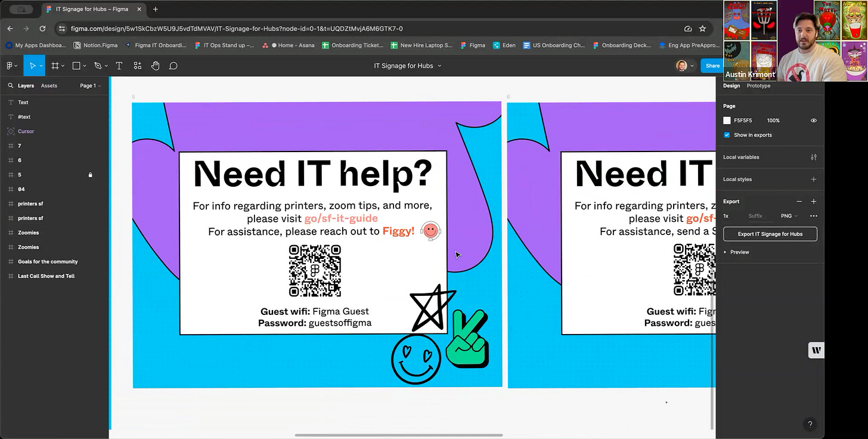
Task: Click Export IT Signage for Hubs button
Action: [770, 234]
